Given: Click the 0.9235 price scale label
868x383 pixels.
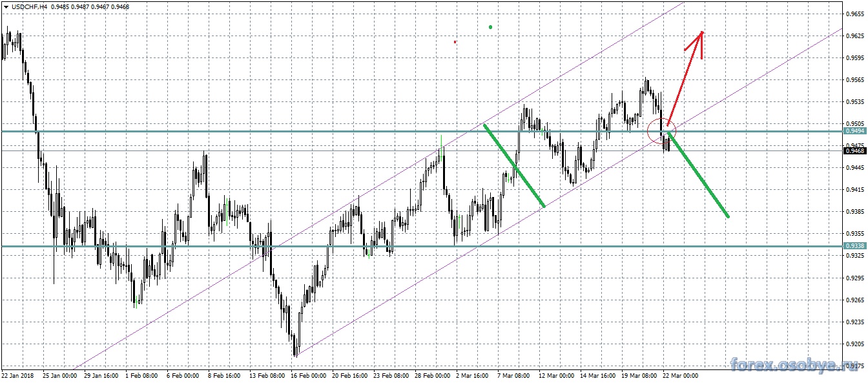Looking at the screenshot, I should pos(854,322).
